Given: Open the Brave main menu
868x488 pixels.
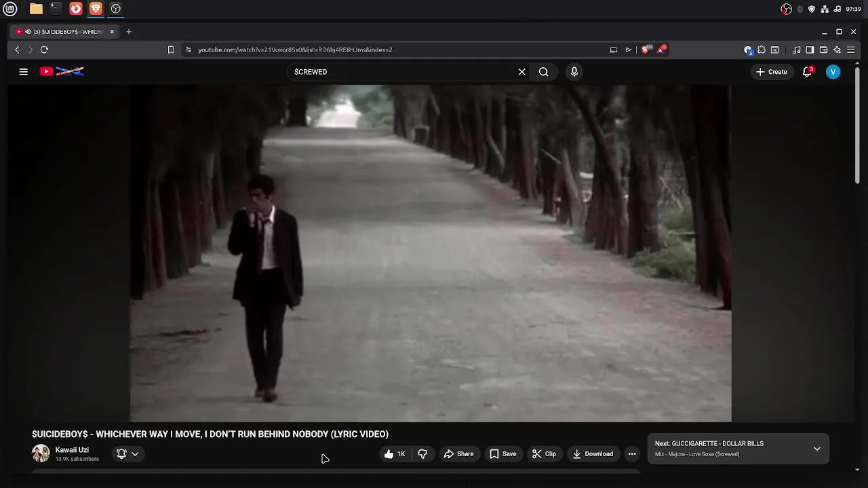Looking at the screenshot, I should [850, 49].
